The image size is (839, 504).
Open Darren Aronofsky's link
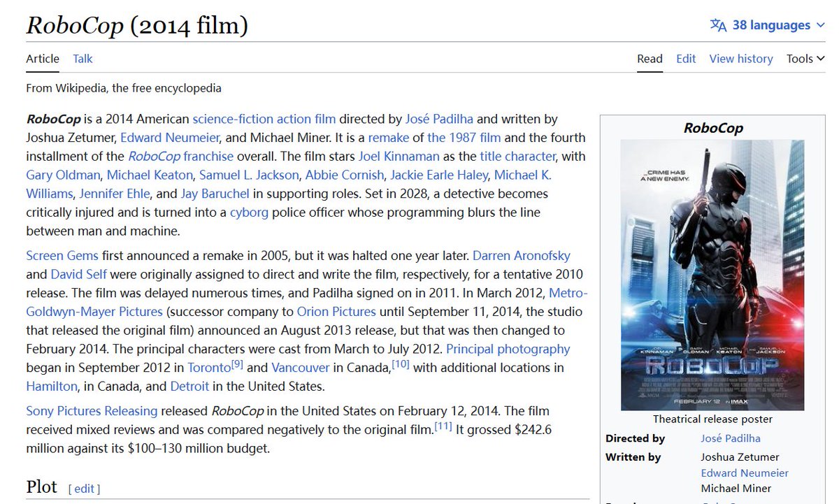click(x=522, y=255)
